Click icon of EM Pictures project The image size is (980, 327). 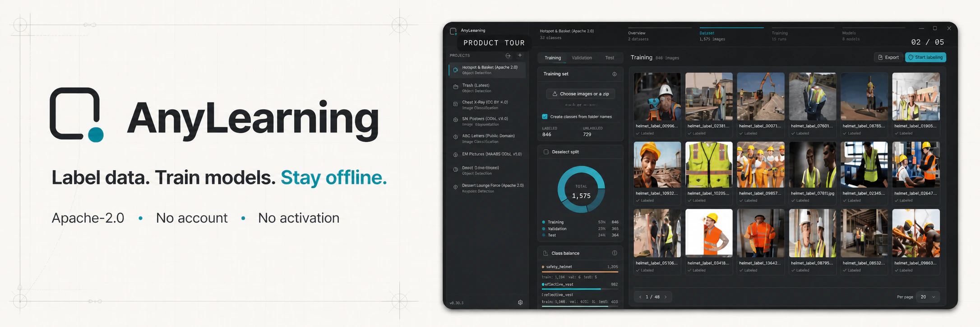coord(455,154)
